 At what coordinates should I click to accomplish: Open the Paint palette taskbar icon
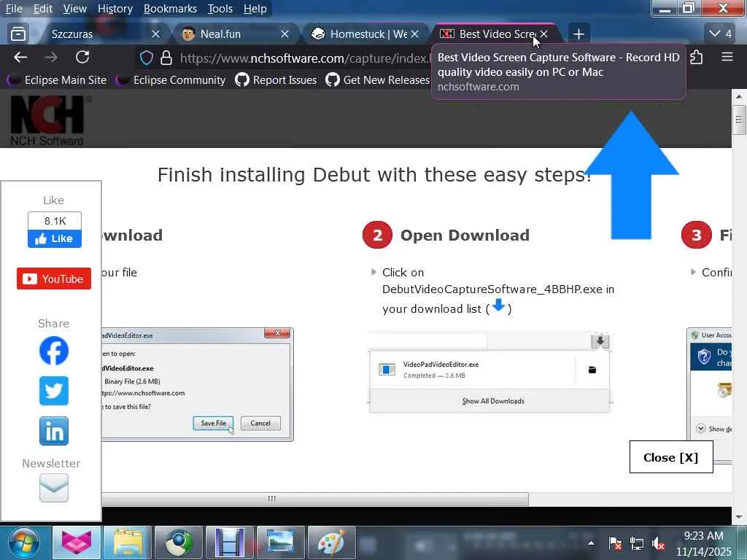click(332, 542)
